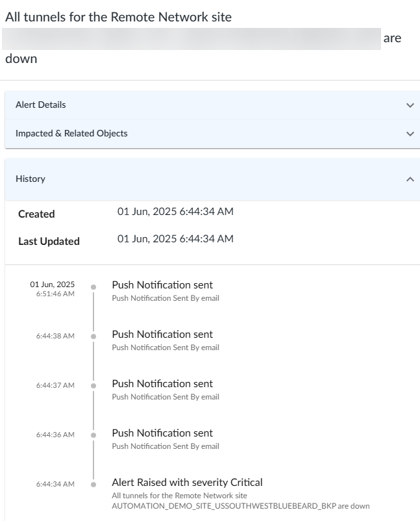This screenshot has width=420, height=521.
Task: Collapse the History section chevron
Action: (x=410, y=179)
